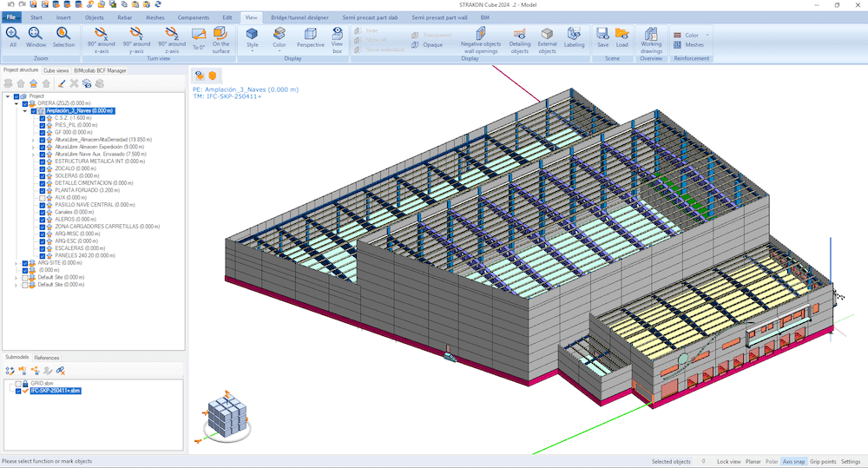The height and width of the screenshot is (468, 868).
Task: Zoom to Selection
Action: [x=63, y=37]
